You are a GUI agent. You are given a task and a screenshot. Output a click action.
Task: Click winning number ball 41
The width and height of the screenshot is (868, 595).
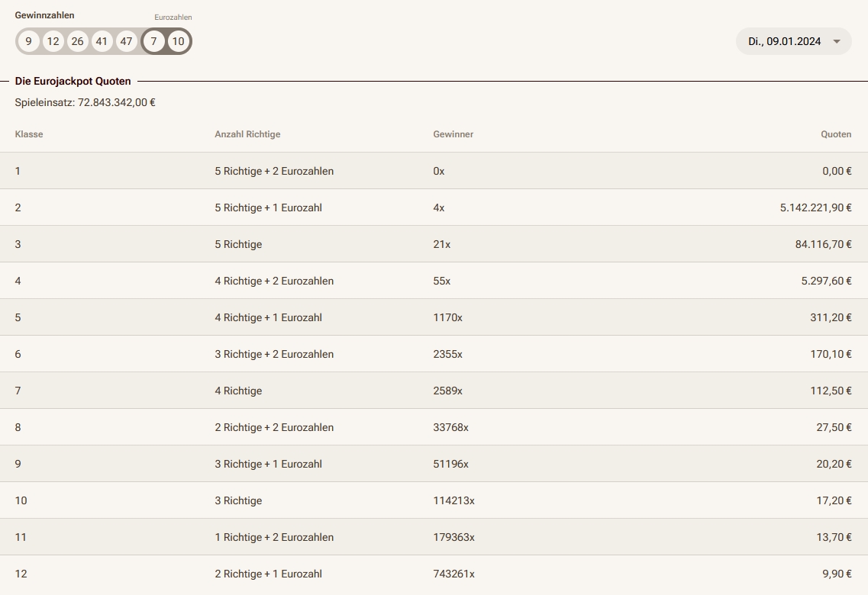(102, 41)
